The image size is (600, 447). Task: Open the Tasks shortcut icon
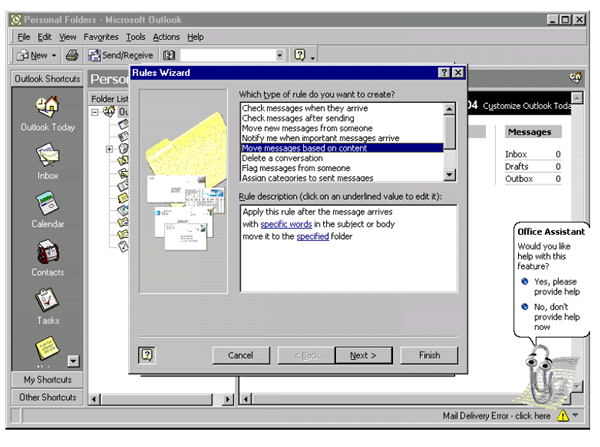(47, 300)
